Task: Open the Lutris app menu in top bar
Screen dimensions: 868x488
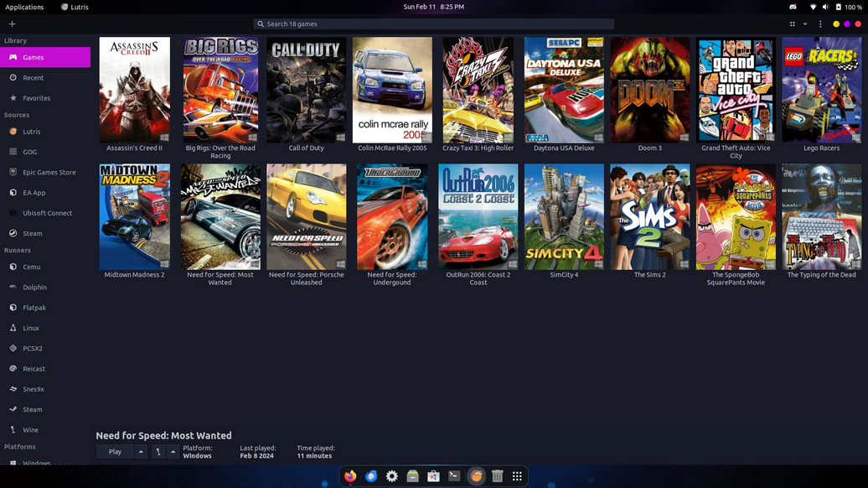Action: pyautogui.click(x=75, y=7)
